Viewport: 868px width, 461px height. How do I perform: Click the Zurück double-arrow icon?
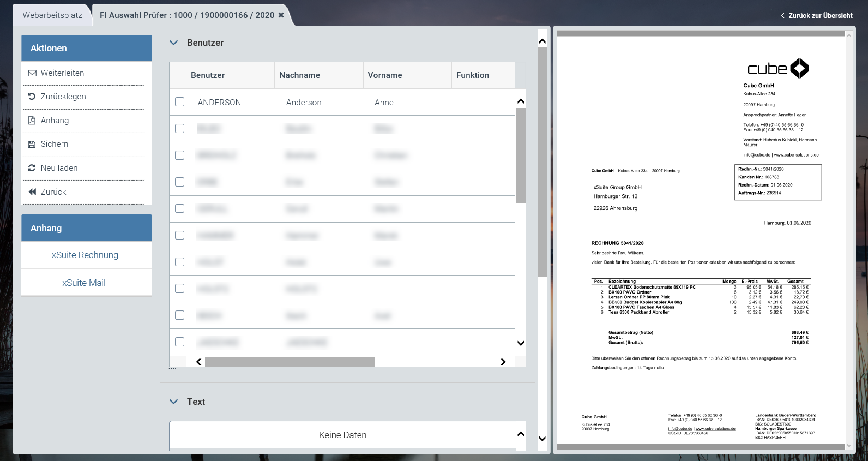32,192
